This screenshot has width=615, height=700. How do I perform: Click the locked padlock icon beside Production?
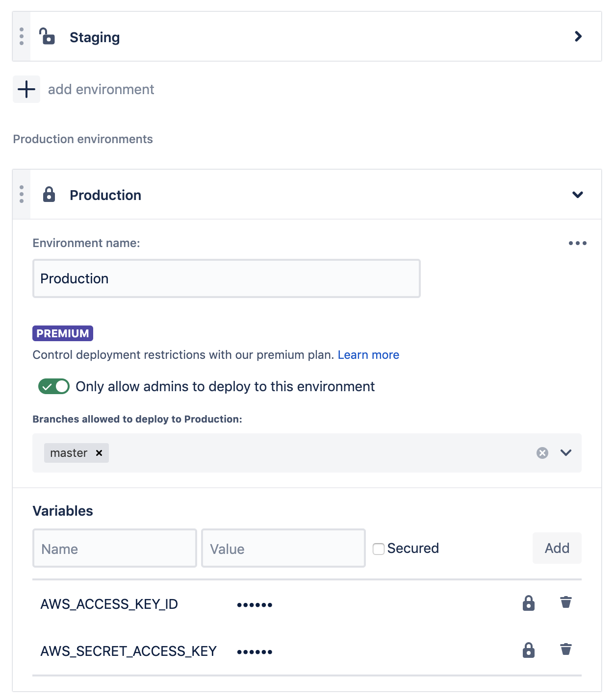(x=49, y=195)
